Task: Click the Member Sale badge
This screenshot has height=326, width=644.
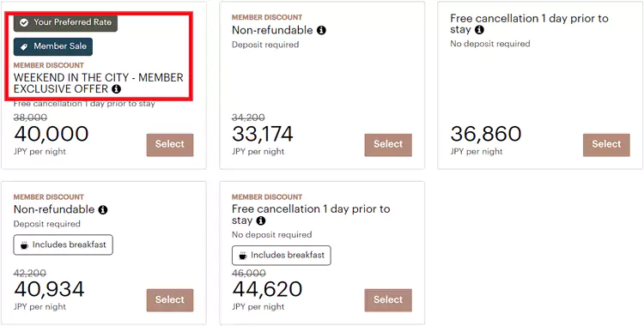Action: point(53,47)
